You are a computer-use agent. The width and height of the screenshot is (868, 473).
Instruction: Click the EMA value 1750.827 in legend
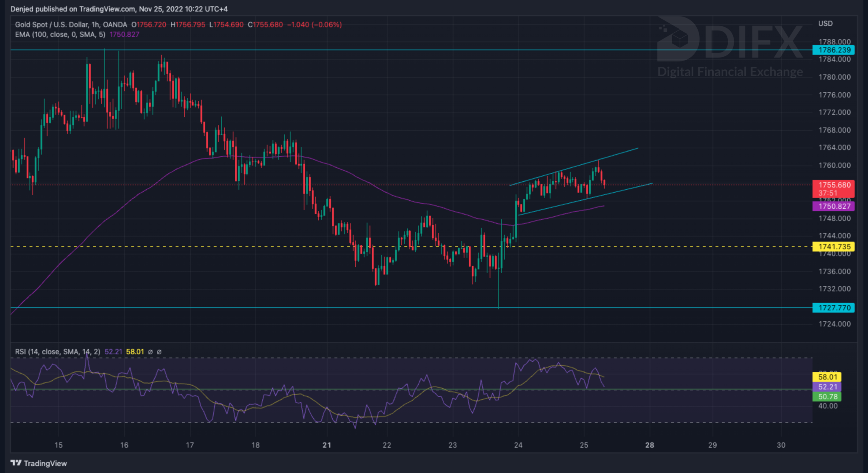[124, 34]
